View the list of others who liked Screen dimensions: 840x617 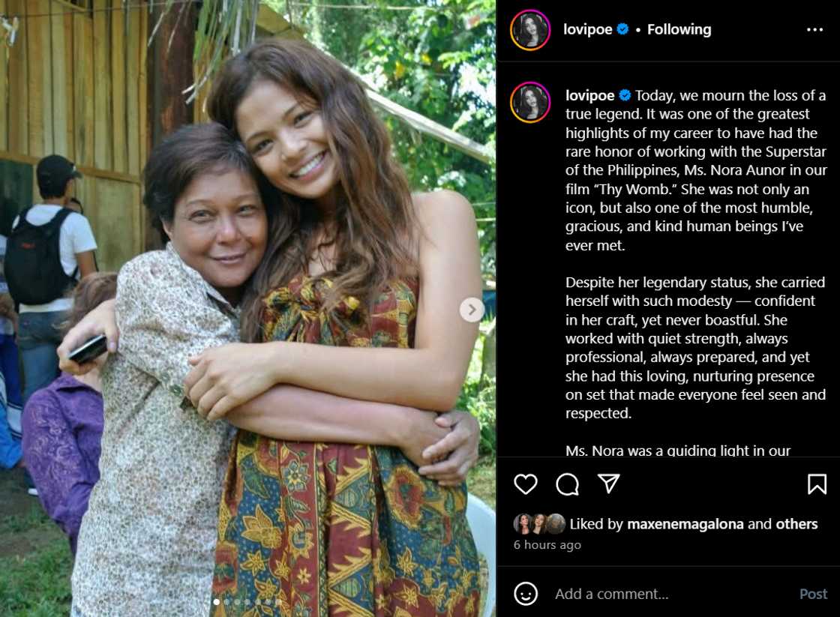(x=796, y=524)
